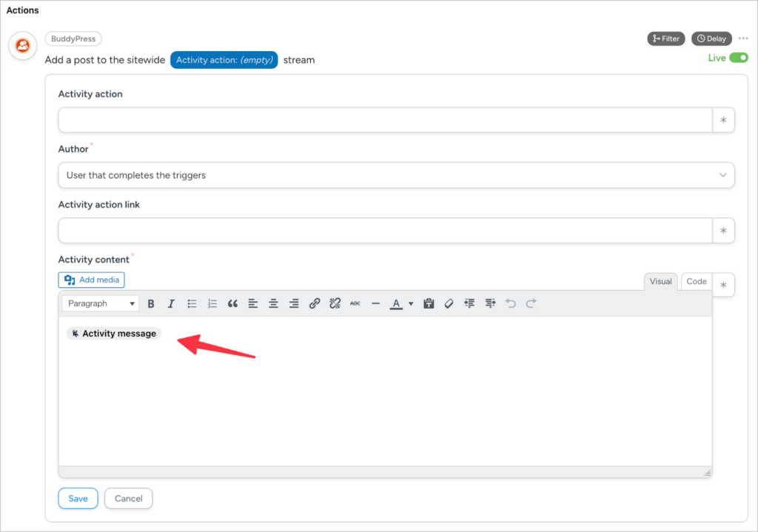758x532 pixels.
Task: Click the Add media button
Action: 92,280
